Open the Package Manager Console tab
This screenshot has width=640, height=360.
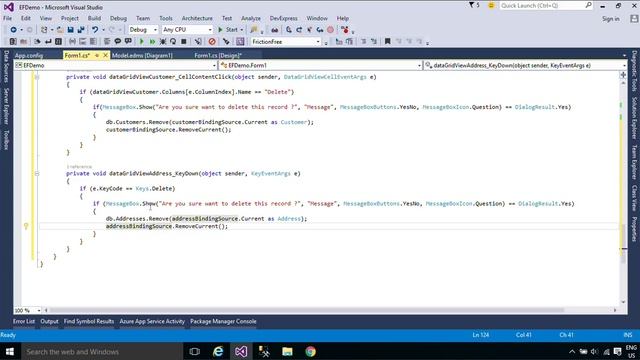coord(223,322)
